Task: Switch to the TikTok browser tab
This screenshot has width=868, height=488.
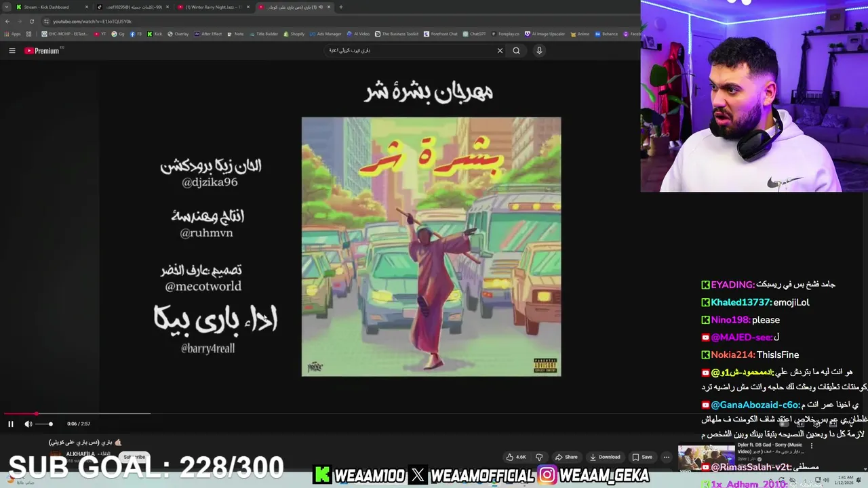Action: coord(132,7)
